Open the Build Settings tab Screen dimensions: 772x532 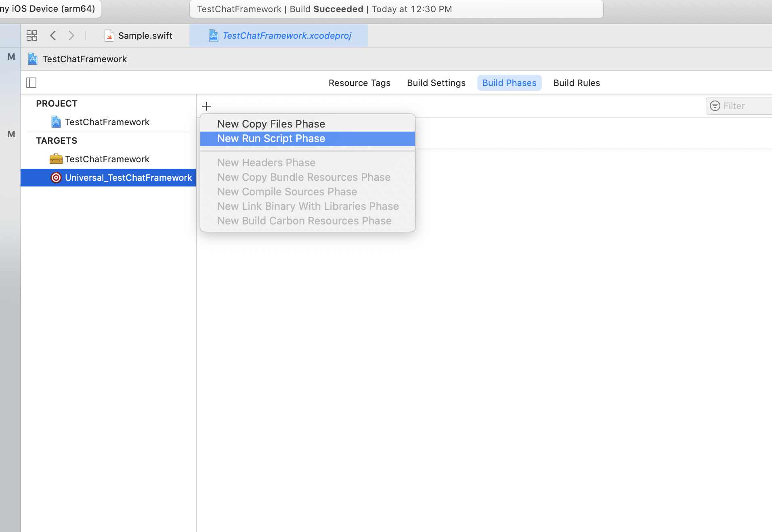(436, 83)
